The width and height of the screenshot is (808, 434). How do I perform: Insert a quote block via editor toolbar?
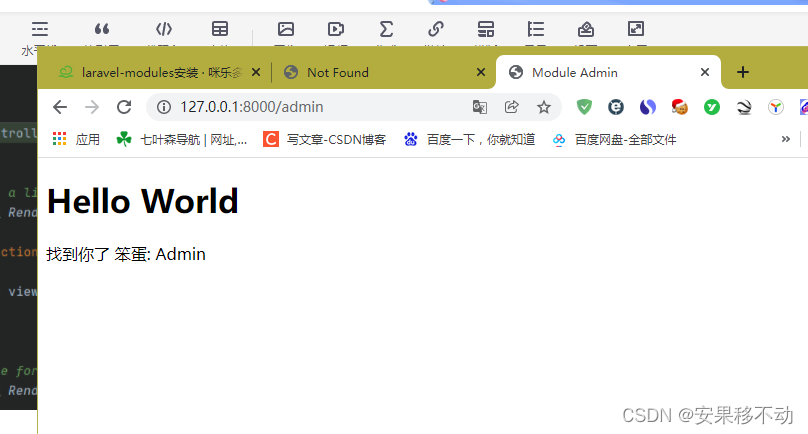click(x=102, y=29)
